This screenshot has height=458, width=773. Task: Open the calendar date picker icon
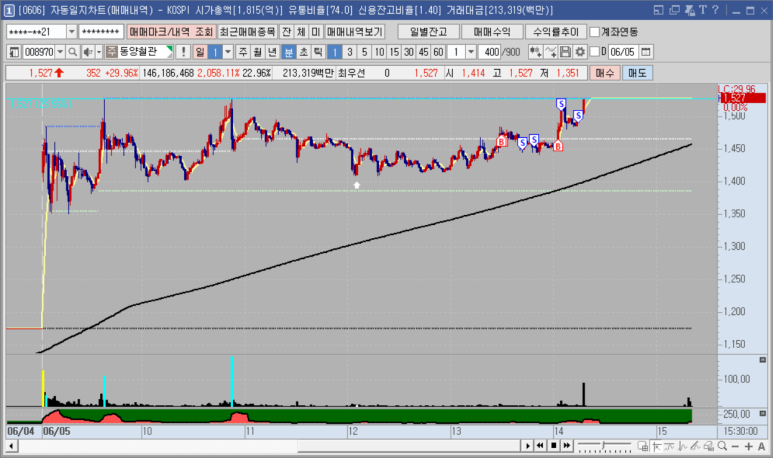(644, 51)
